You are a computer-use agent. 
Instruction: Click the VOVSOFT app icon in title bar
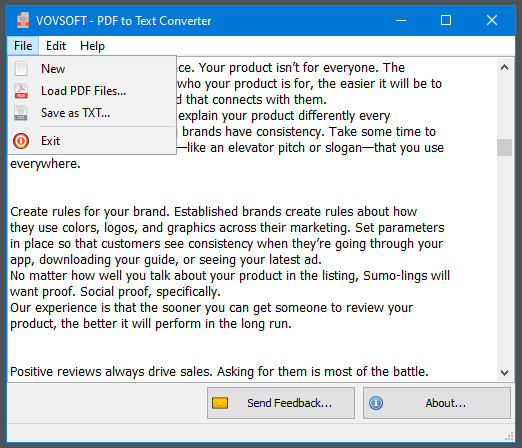tap(23, 20)
